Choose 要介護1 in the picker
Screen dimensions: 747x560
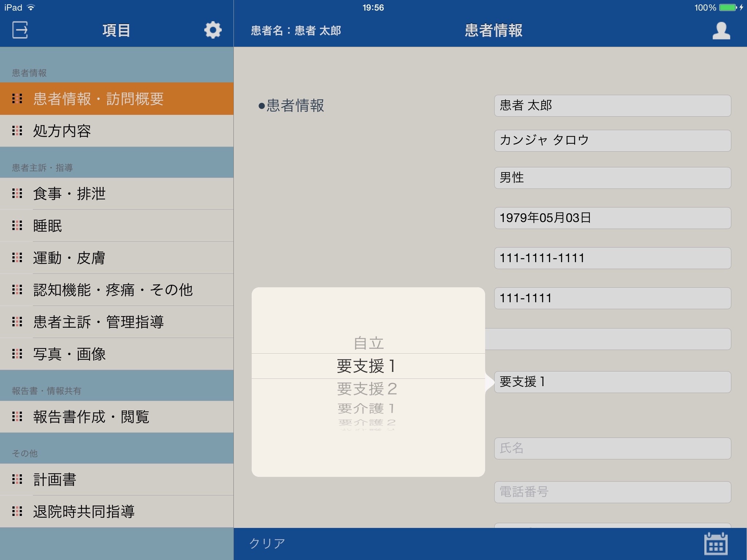[367, 408]
